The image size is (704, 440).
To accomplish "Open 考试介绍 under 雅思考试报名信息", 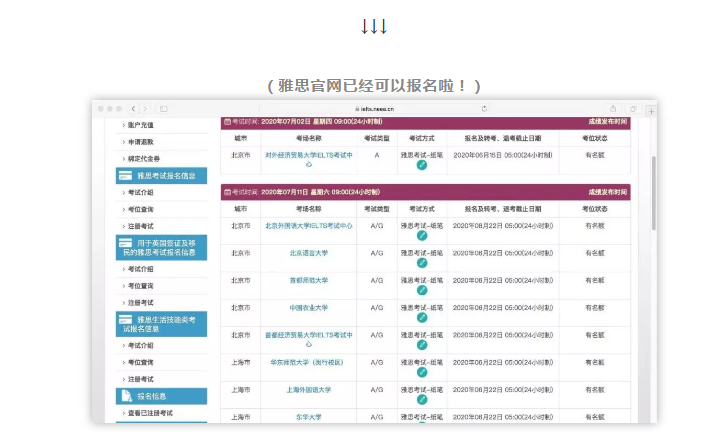I will [x=141, y=192].
